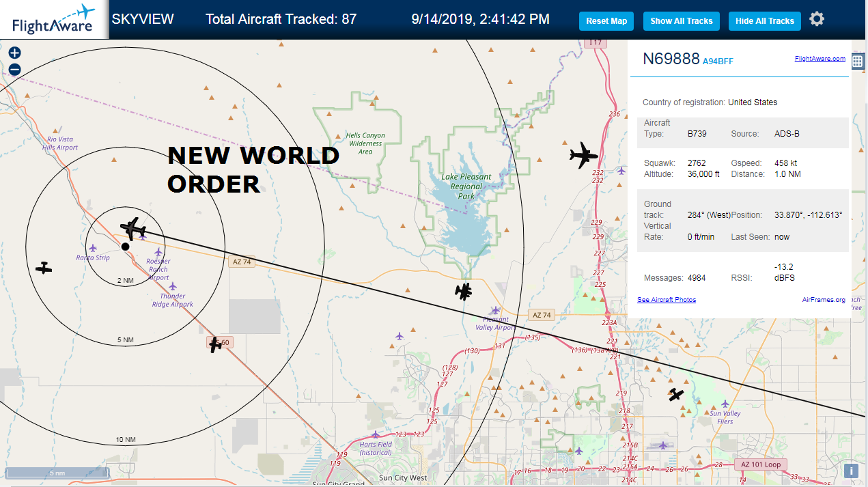Click N69888 registration heading
Image resolution: width=868 pixels, height=487 pixels.
click(x=671, y=59)
